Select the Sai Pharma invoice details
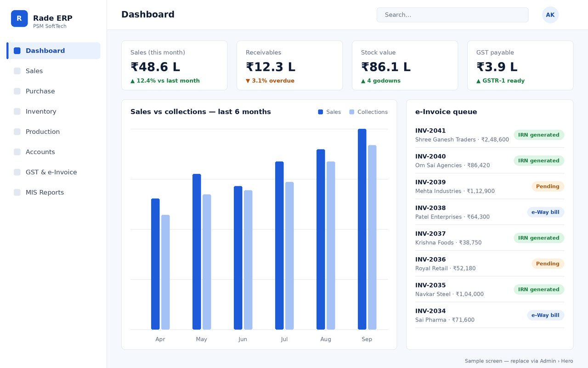The image size is (588, 368). click(x=445, y=320)
